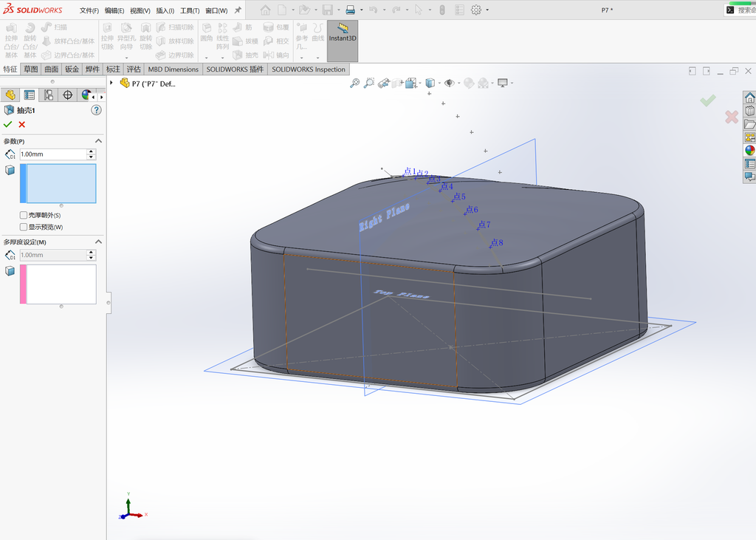Click the 点8 point label on the model
The height and width of the screenshot is (540, 756).
497,243
